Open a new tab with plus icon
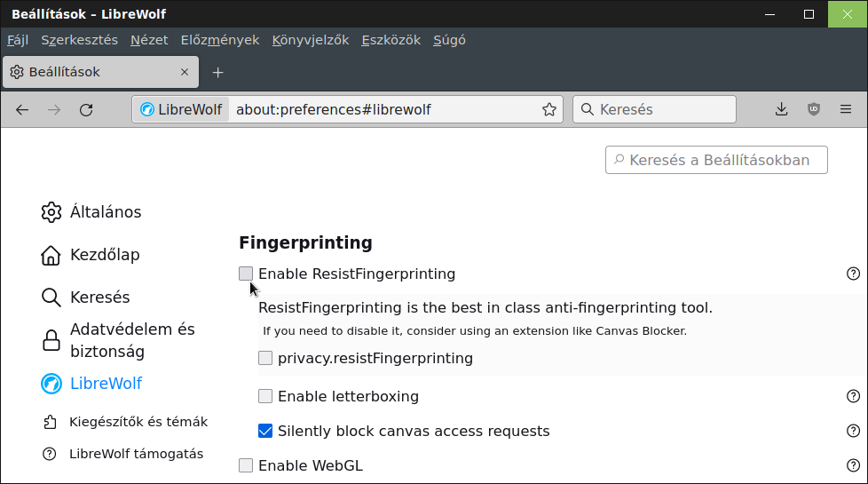Screen dimensions: 868x484 pyautogui.click(x=218, y=73)
